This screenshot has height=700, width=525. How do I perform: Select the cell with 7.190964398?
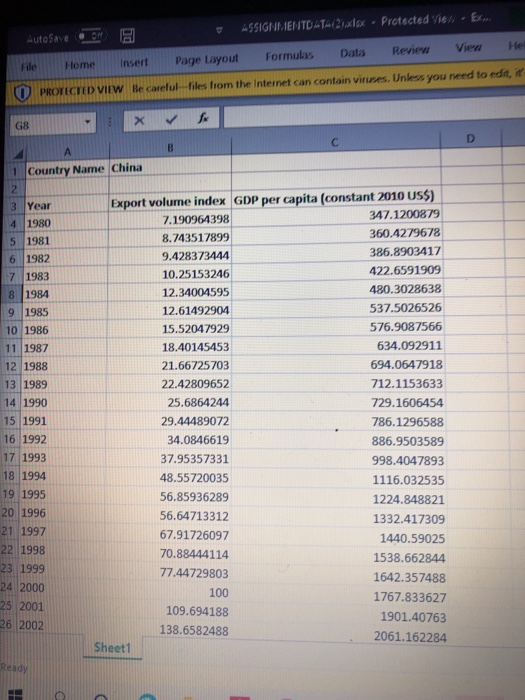click(170, 220)
